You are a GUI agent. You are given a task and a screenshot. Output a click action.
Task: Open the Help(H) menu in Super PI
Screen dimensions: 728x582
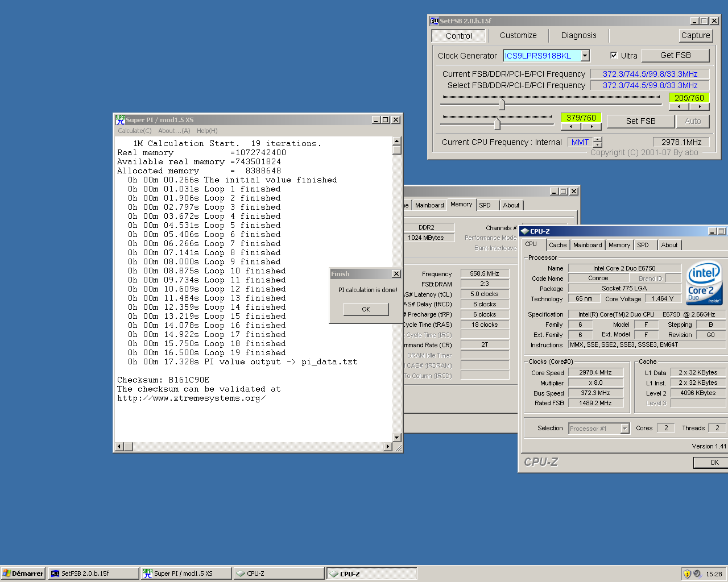tap(207, 131)
